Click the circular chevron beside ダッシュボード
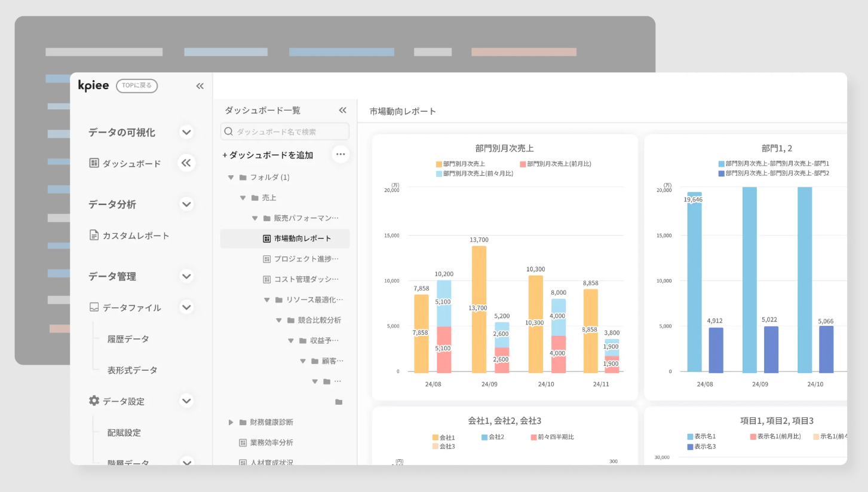This screenshot has height=492, width=868. [186, 163]
